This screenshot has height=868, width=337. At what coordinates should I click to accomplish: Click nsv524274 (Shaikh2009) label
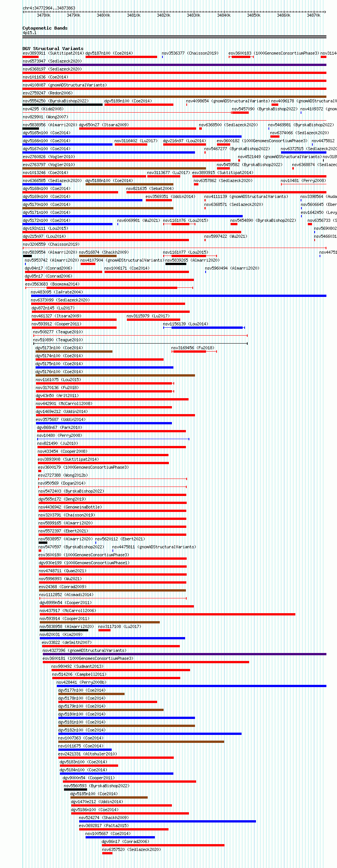(x=104, y=818)
